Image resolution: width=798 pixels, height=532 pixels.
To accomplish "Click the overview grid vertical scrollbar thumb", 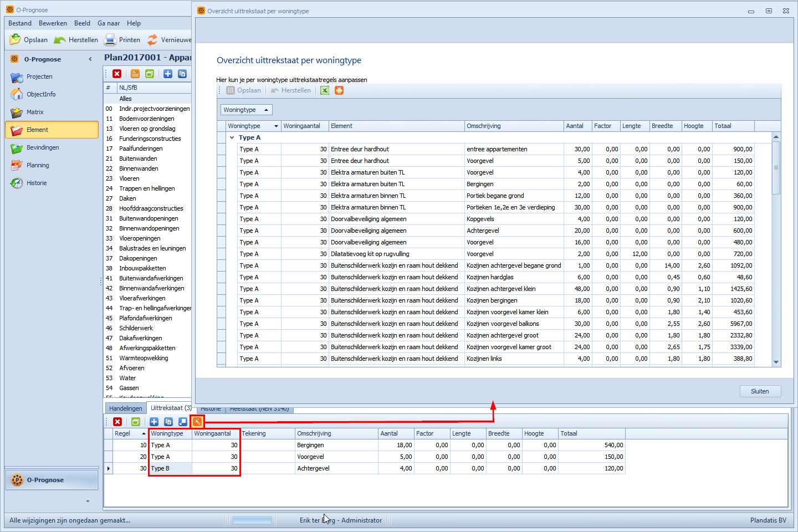I will point(776,167).
